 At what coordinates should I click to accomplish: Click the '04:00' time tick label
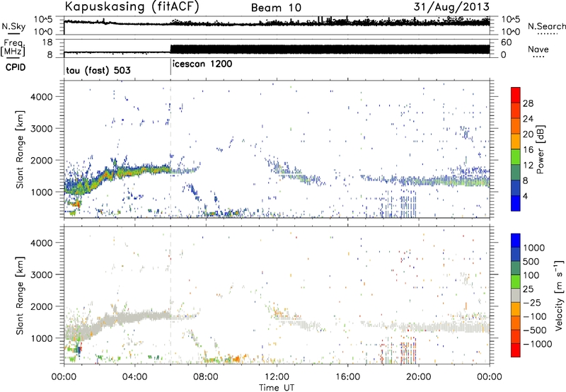tap(134, 377)
